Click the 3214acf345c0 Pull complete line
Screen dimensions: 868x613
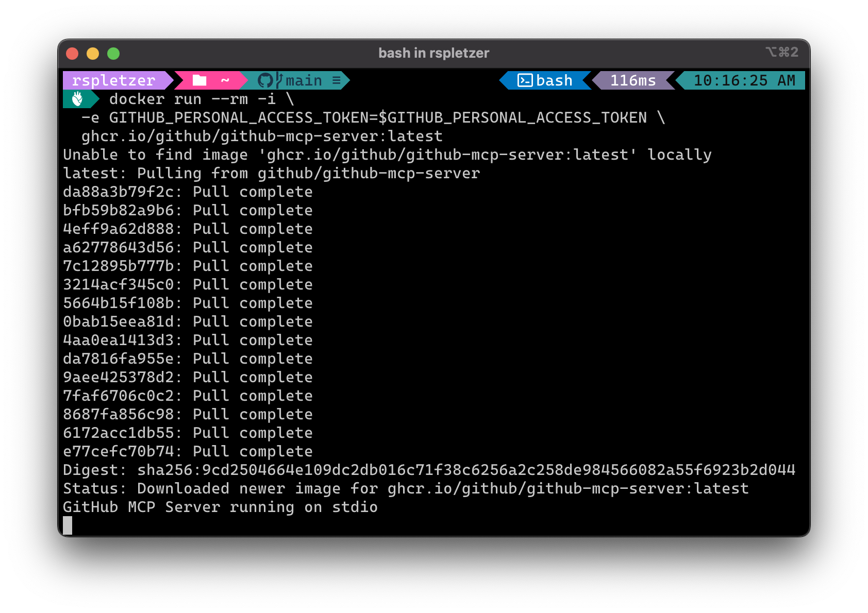tap(188, 284)
